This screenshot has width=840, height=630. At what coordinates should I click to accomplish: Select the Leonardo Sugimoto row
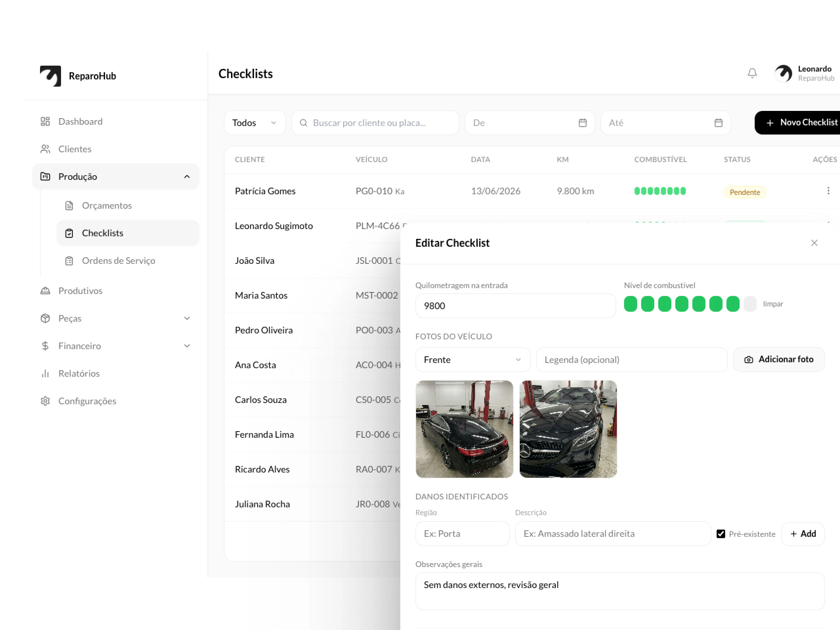312,226
